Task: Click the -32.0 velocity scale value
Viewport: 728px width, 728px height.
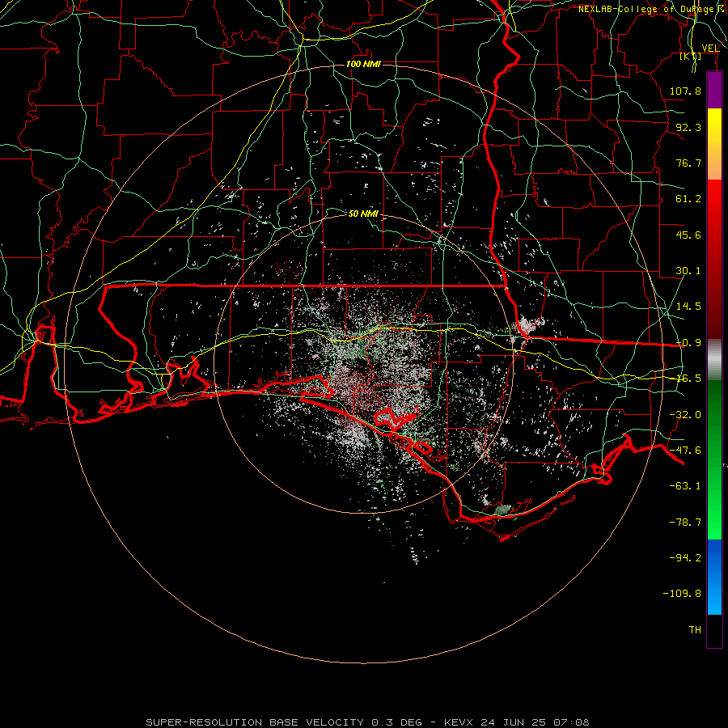Action: pyautogui.click(x=685, y=415)
